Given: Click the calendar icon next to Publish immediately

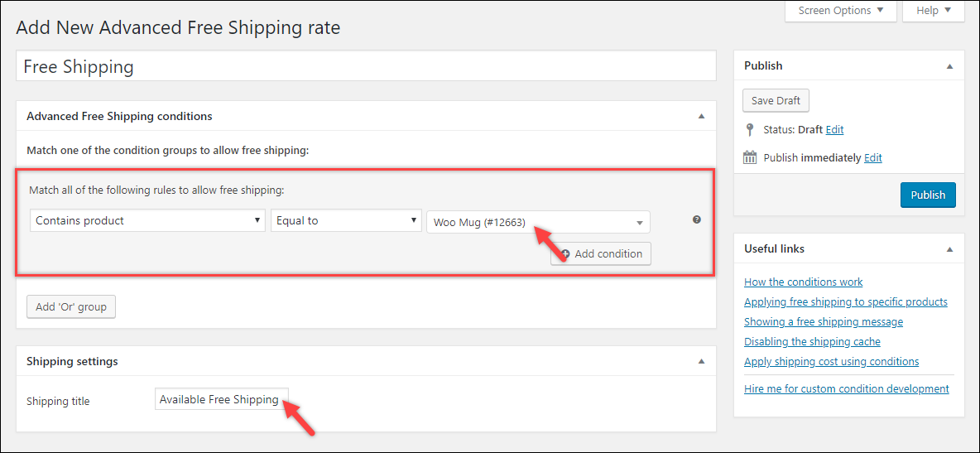Looking at the screenshot, I should pos(749,157).
